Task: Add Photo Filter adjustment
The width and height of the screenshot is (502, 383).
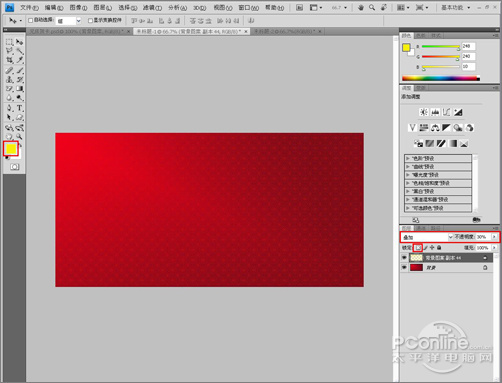Action: (x=458, y=128)
